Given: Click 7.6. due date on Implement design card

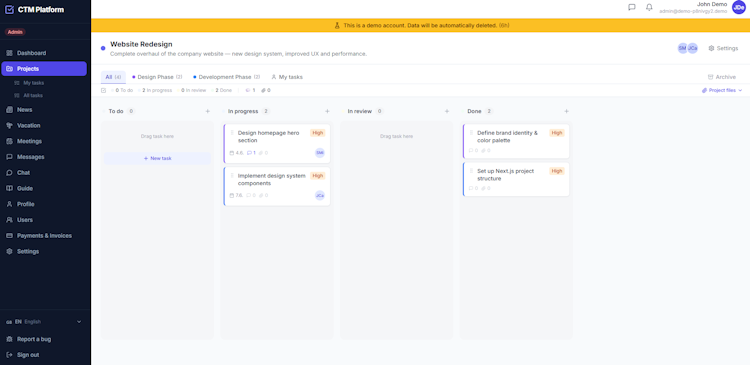Looking at the screenshot, I should tap(237, 196).
